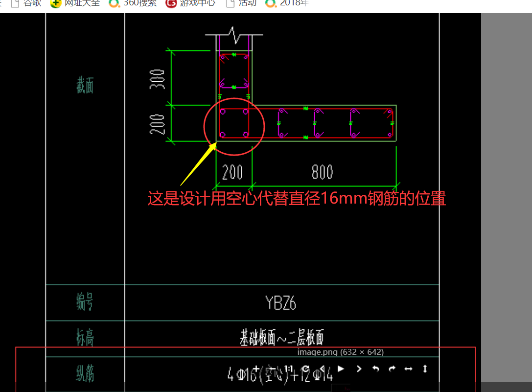Image resolution: width=532 pixels, height=392 pixels.
Task: Click the 300 dimension label
Action: coord(157,79)
